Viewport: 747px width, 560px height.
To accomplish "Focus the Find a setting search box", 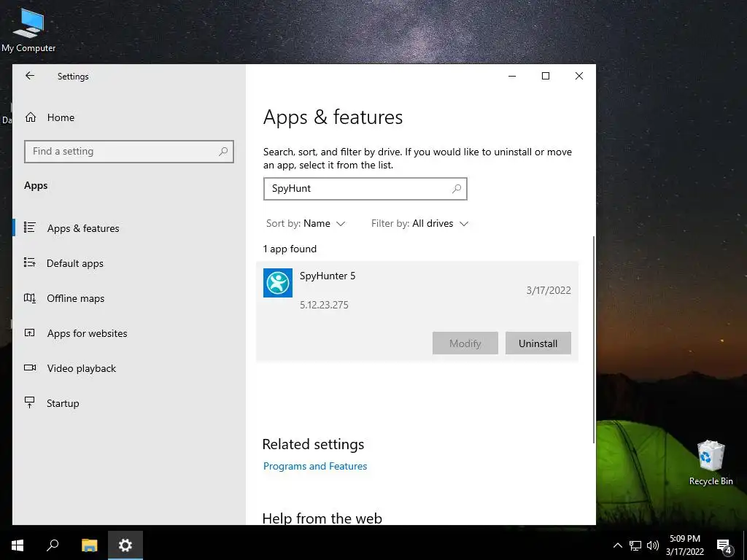I will [x=129, y=152].
